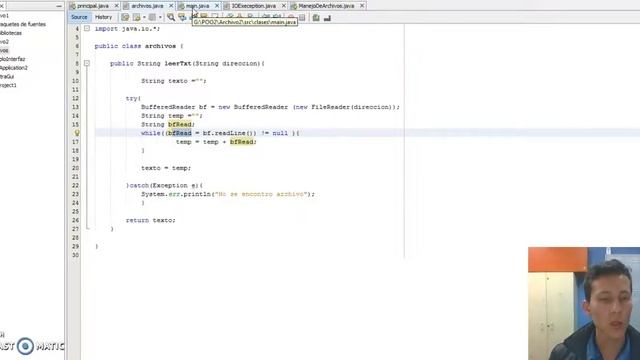The image size is (640, 360).
Task: Click the 'try{' keyword on line 12
Action: click(133, 98)
